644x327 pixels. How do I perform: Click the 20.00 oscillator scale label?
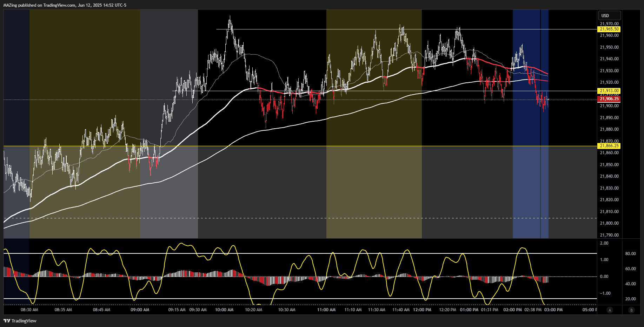coord(631,299)
